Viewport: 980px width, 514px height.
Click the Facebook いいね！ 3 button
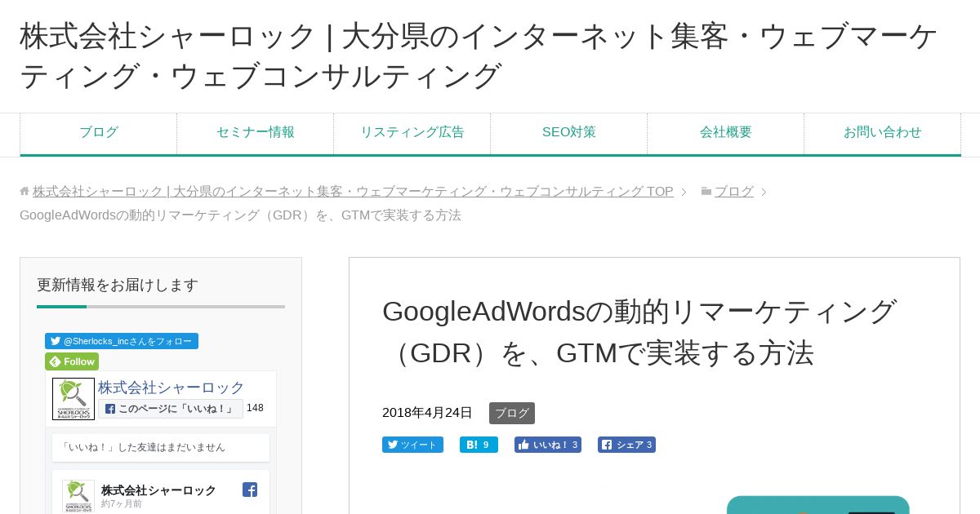click(x=548, y=445)
